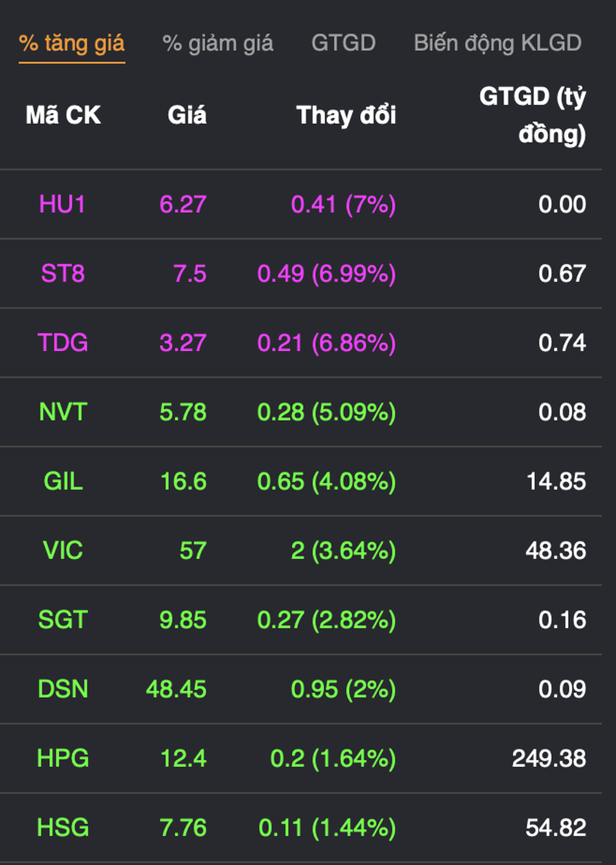Show the 'Biến động KLGD' tab
The image size is (616, 865).
(x=497, y=43)
